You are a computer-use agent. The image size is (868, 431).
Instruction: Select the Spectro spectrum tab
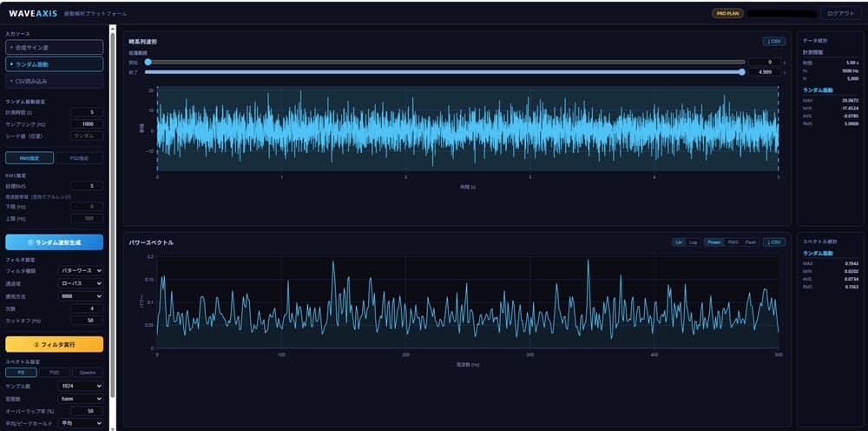pos(88,372)
